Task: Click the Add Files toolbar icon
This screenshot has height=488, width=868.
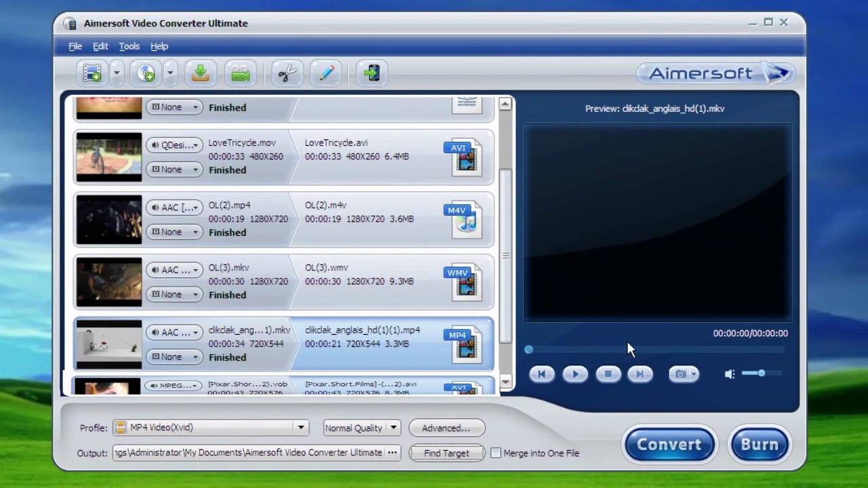Action: click(92, 73)
